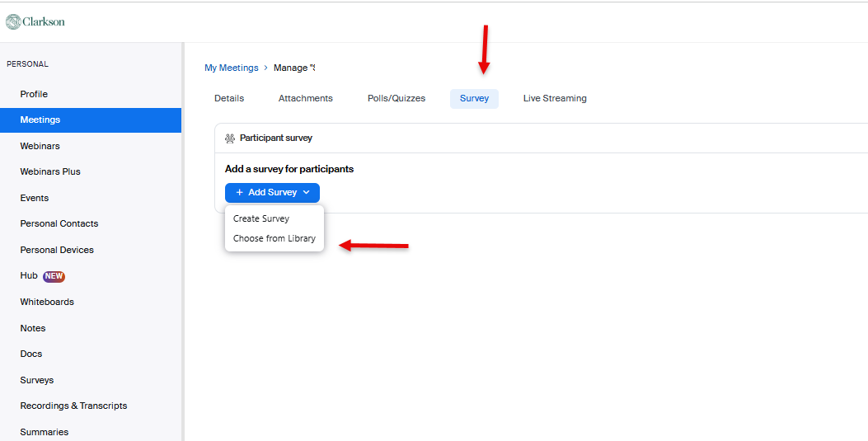Open the Attachments tab
Viewport: 868px width, 441px height.
306,98
